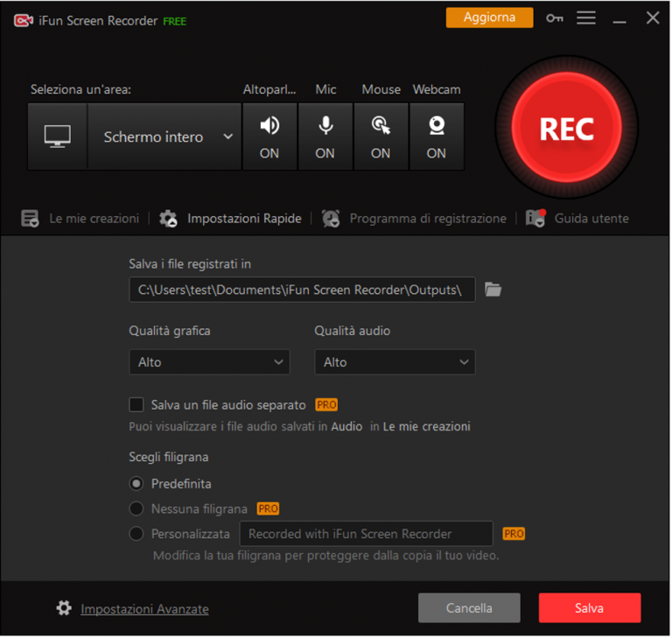Select the Predefinita watermark radio button

(136, 484)
